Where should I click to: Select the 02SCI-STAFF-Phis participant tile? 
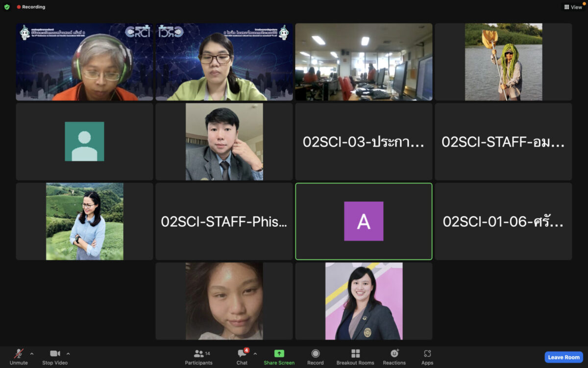pos(224,222)
